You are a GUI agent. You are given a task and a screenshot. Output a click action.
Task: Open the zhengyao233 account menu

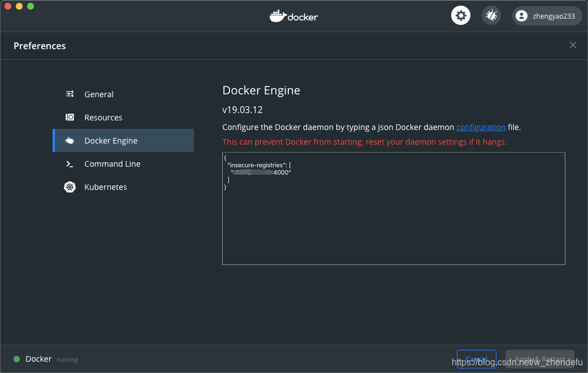pyautogui.click(x=547, y=16)
